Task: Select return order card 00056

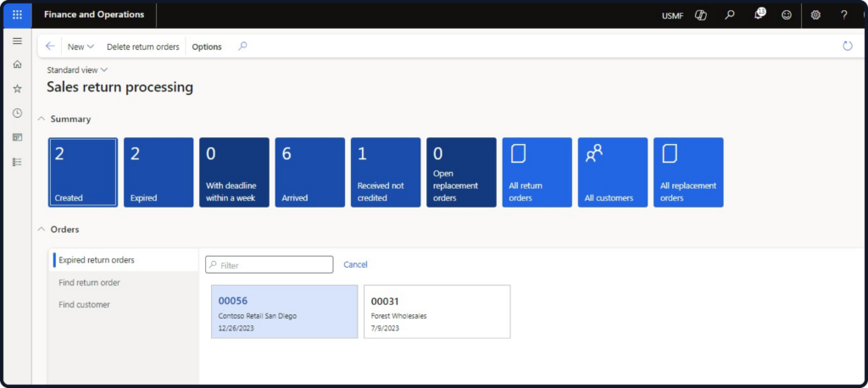Action: (285, 312)
